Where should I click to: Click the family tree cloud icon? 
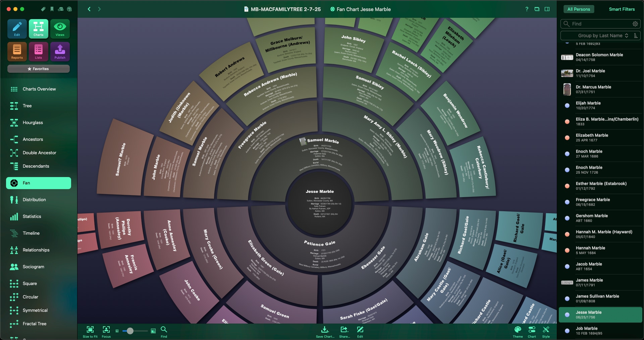tap(69, 9)
